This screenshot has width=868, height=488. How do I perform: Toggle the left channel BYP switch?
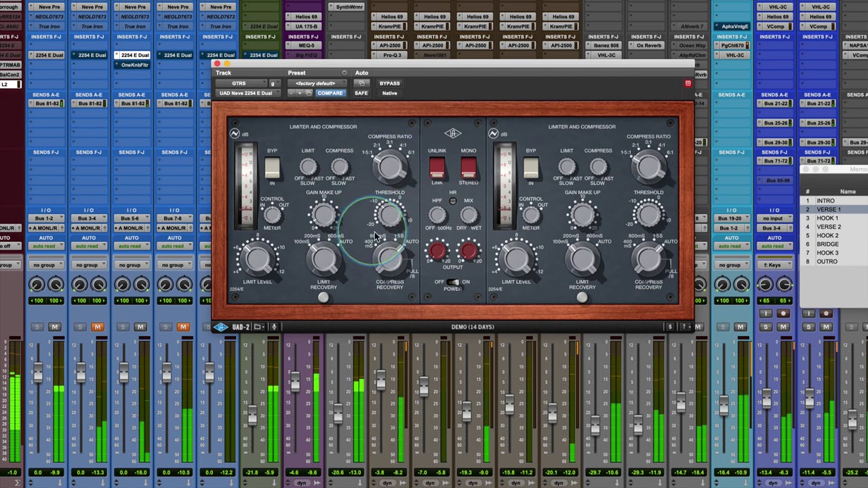272,167
